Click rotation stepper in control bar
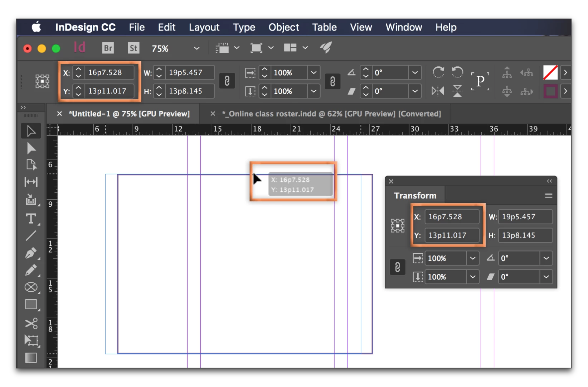588x387 pixels. (x=365, y=73)
